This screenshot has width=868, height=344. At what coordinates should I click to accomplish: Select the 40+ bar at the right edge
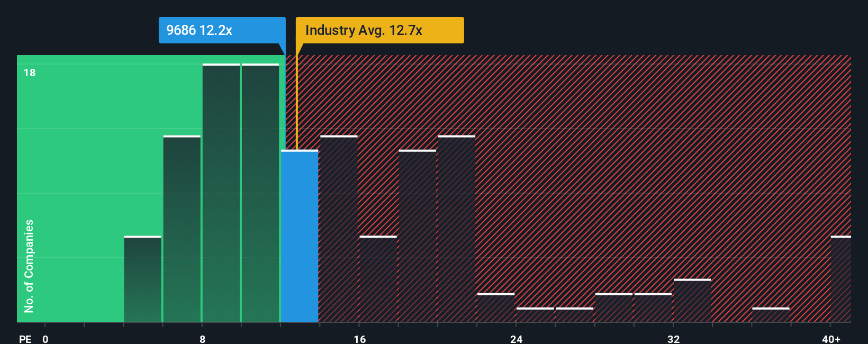(841, 279)
